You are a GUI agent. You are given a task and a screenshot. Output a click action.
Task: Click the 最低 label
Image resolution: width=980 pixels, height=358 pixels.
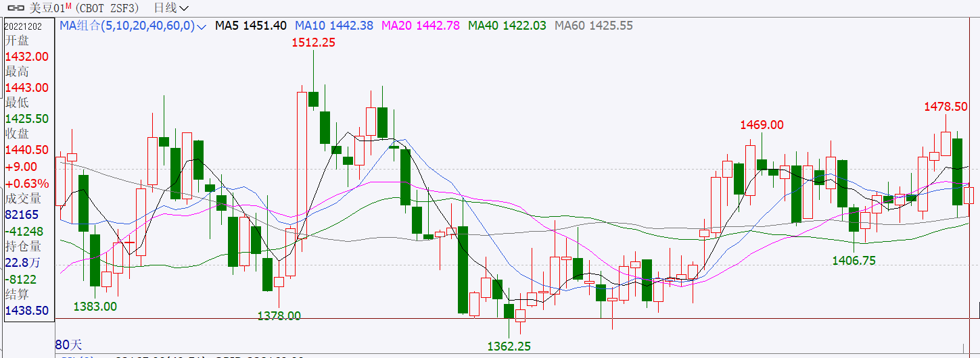pyautogui.click(x=18, y=103)
